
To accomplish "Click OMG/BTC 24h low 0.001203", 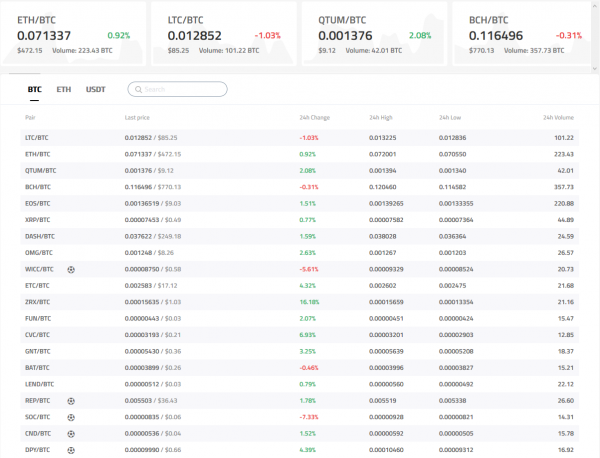I will (452, 253).
